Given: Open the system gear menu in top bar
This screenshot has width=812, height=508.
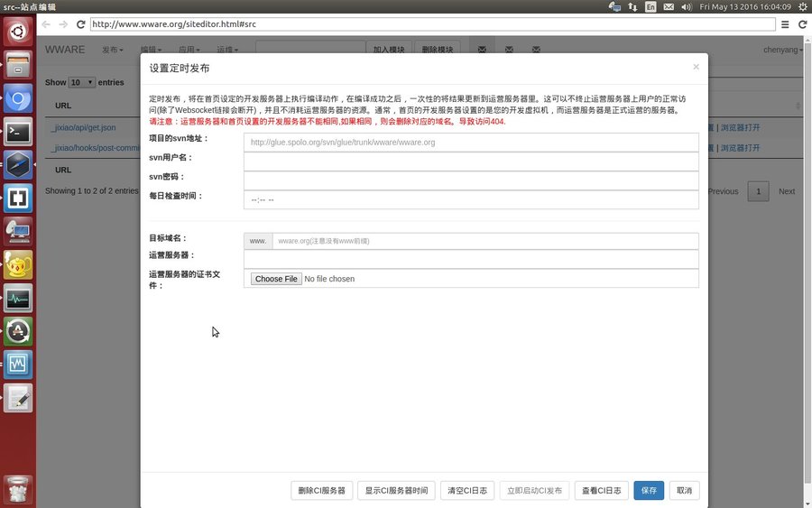Looking at the screenshot, I should tap(803, 6).
